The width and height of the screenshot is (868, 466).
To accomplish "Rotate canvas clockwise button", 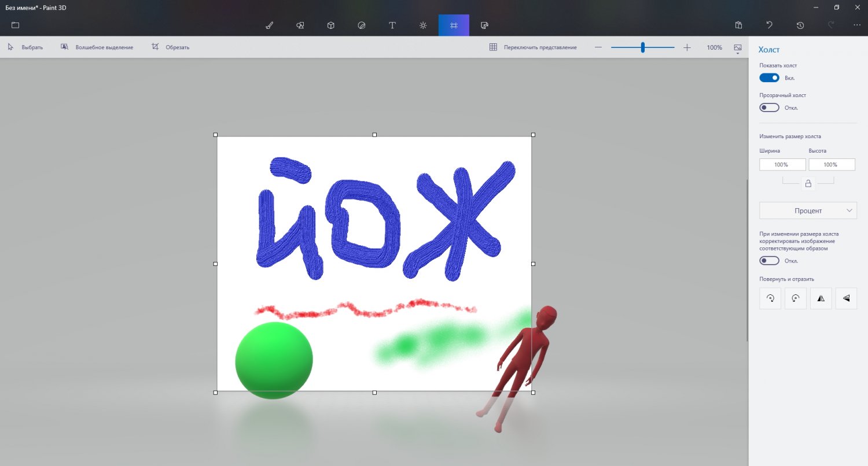I will click(770, 298).
